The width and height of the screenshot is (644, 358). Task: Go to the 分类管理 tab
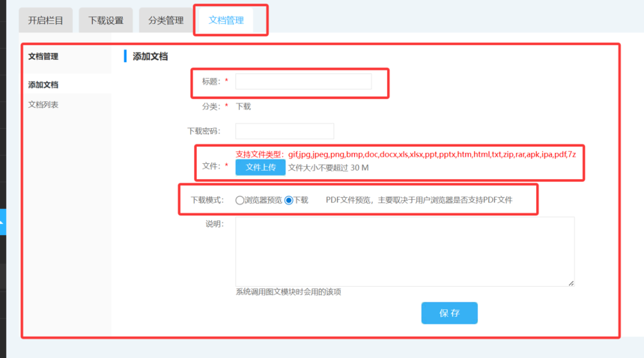tap(165, 20)
